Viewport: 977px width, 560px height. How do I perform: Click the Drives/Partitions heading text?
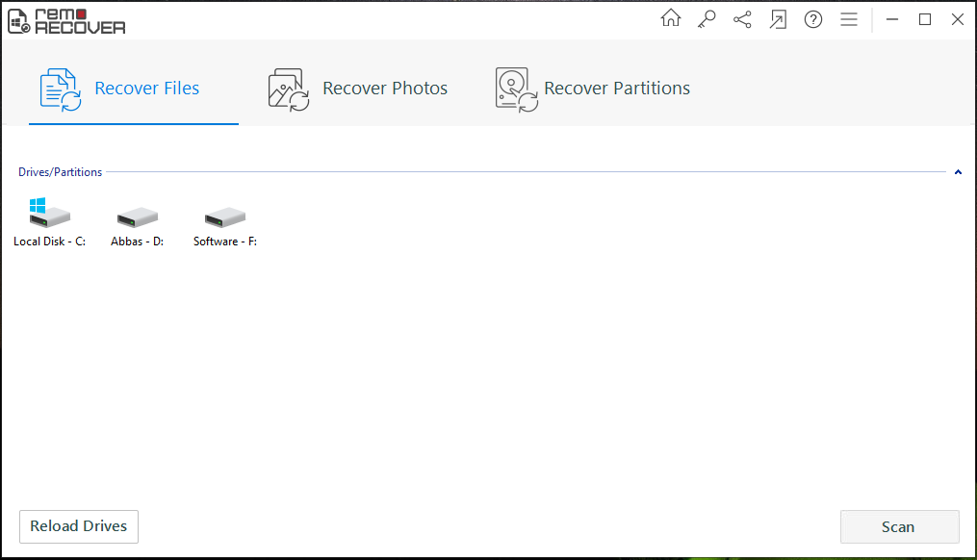(60, 172)
